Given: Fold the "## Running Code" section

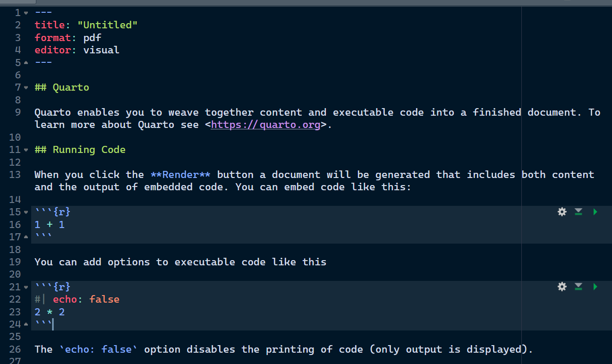Looking at the screenshot, I should coord(25,150).
